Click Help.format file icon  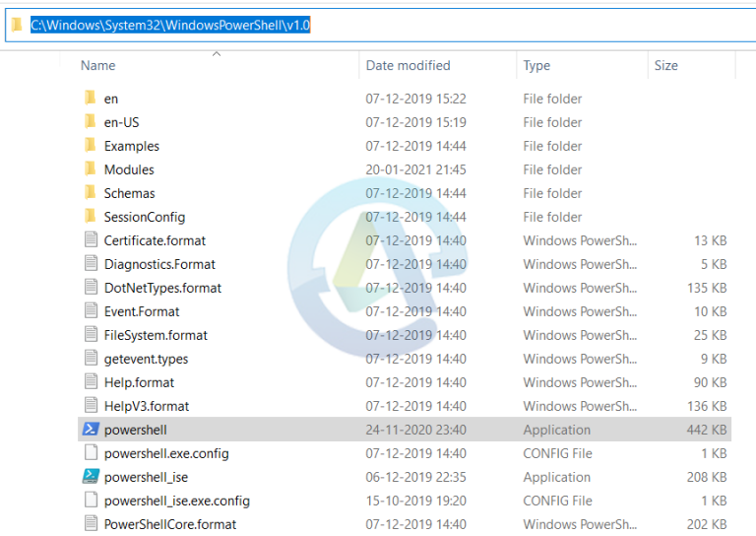point(91,381)
